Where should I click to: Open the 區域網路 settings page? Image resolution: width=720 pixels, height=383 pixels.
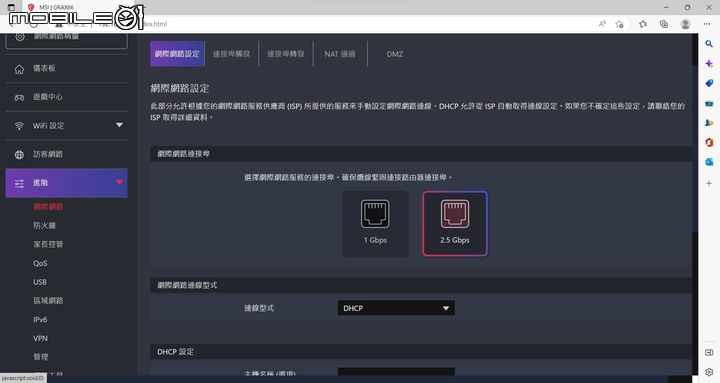(48, 301)
